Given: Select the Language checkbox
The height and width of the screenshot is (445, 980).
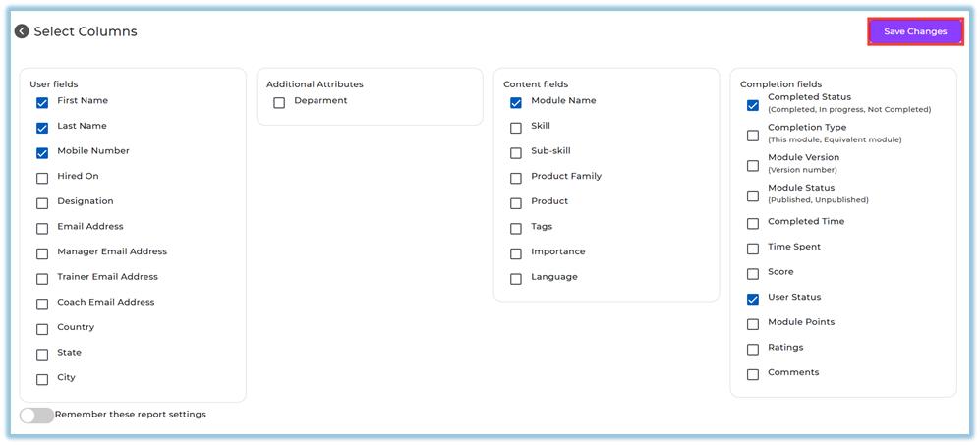Looking at the screenshot, I should (x=516, y=278).
